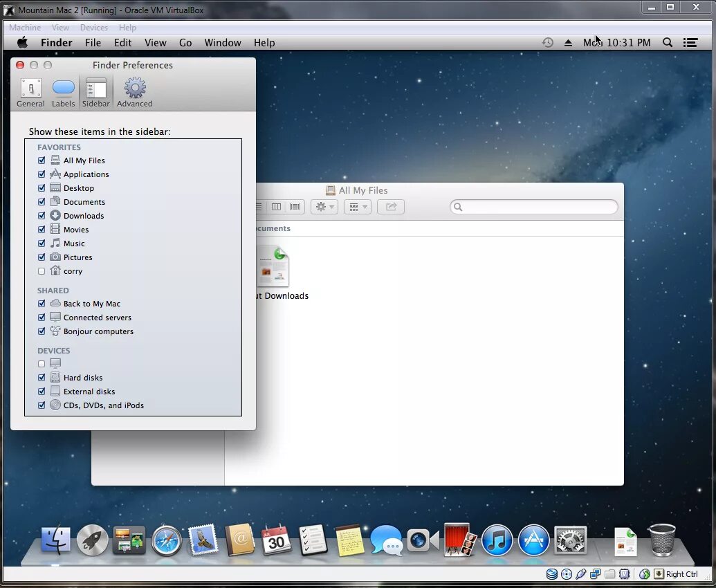Switch to Cover Flow view in All My Files
Screen dimensions: 716x588
295,207
